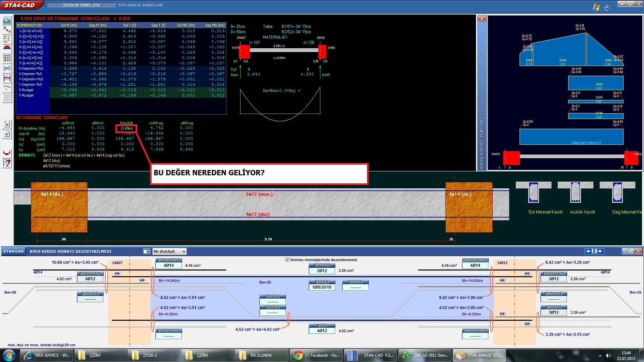
Task: Click the yellow grid table icon
Action: [x=7, y=59]
